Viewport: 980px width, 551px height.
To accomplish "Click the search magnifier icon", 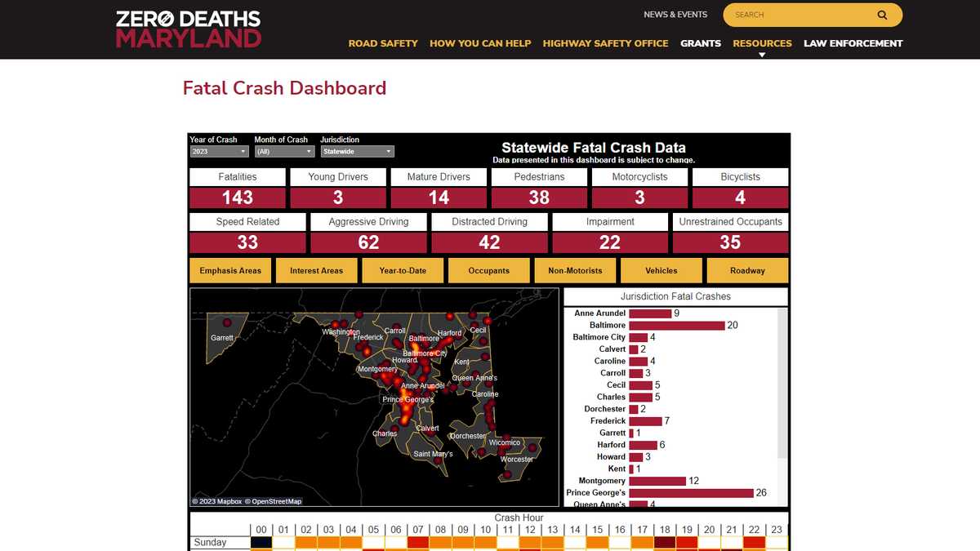I will [881, 15].
